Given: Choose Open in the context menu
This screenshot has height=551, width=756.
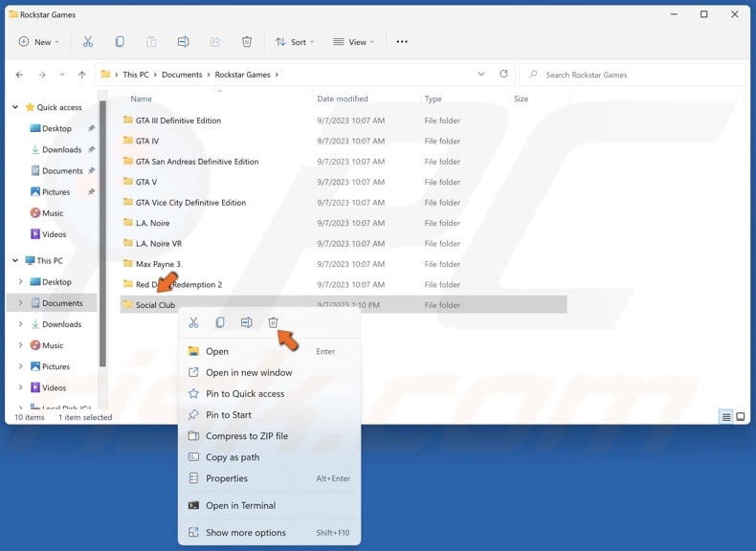Looking at the screenshot, I should pos(269,351).
